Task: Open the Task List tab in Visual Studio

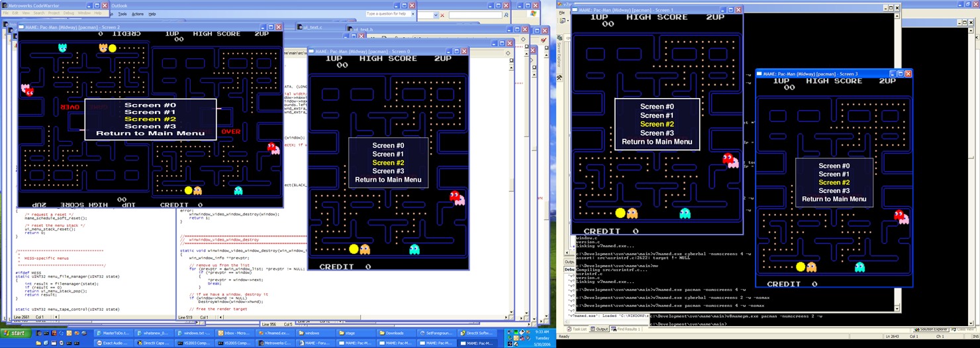Action: (x=577, y=329)
